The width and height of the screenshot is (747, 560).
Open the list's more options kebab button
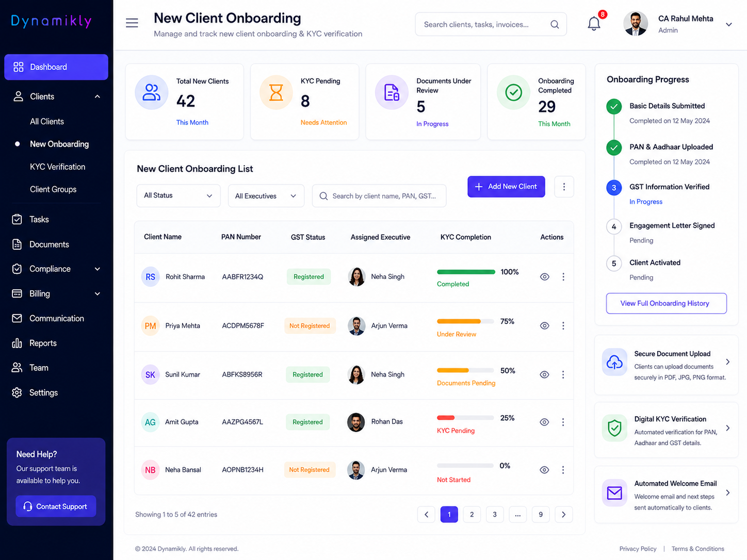click(x=564, y=187)
